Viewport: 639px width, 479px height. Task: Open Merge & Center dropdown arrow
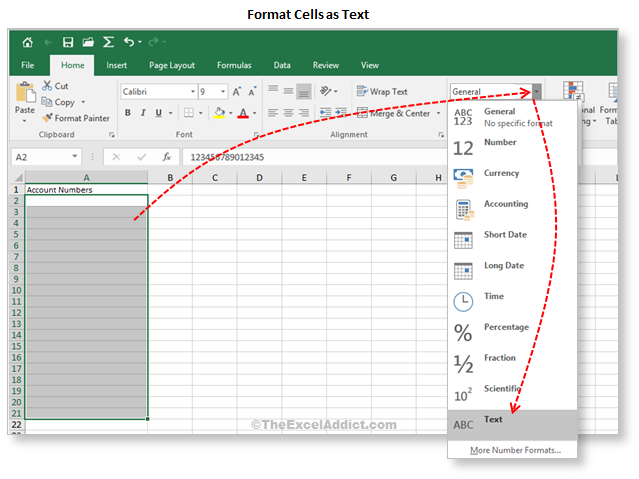pos(438,113)
